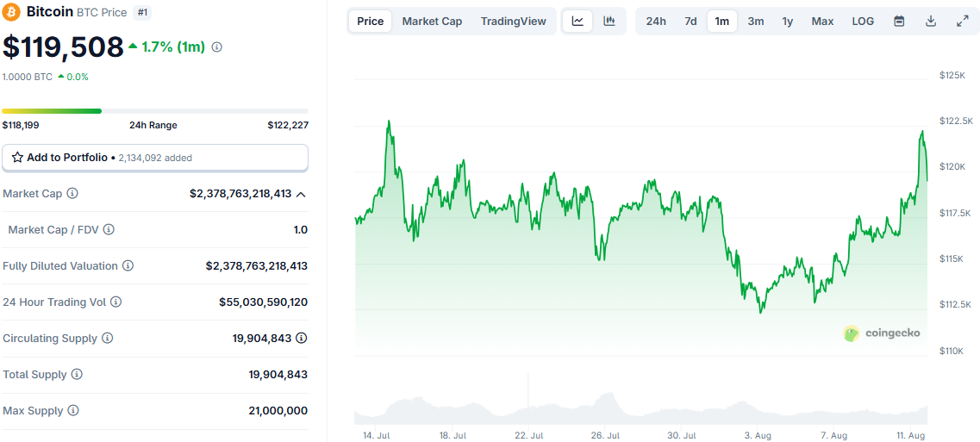Screen dimensions: 980x442
Task: Collapse the Market Cap details chevron
Action: 302,195
